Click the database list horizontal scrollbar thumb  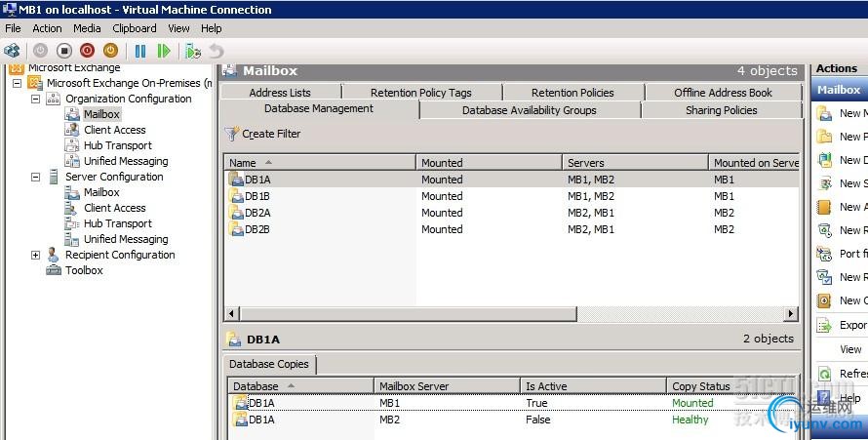coord(408,314)
